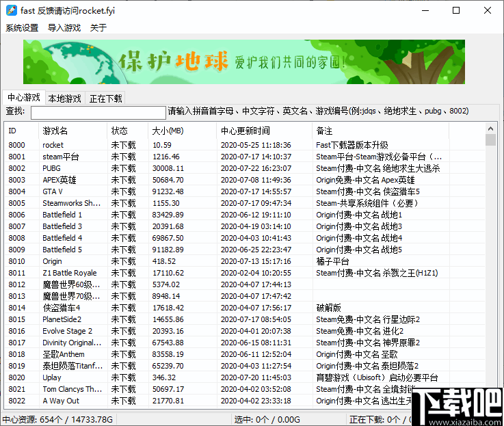
Task: Click note 育碧游戏（Ubisoft）启动必要平台
Action: 377,377
